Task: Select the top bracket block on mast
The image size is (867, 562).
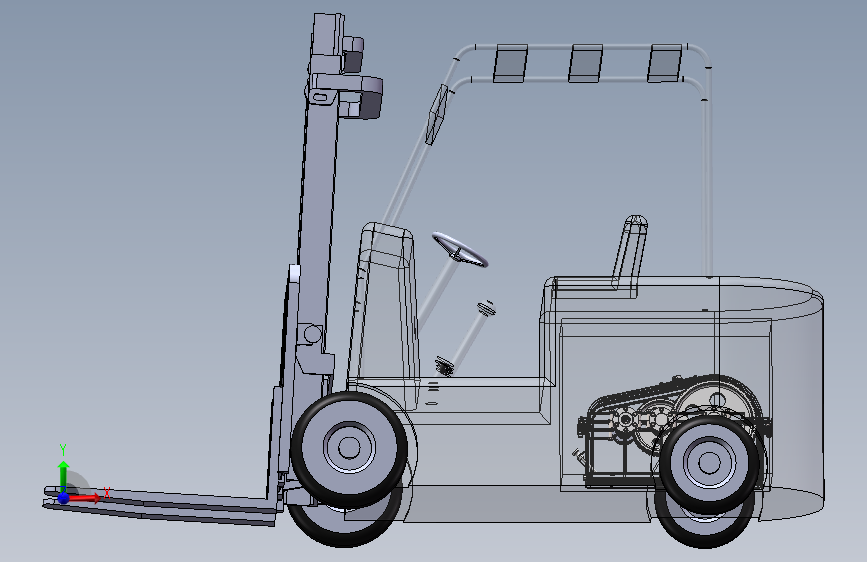Action: click(x=327, y=34)
